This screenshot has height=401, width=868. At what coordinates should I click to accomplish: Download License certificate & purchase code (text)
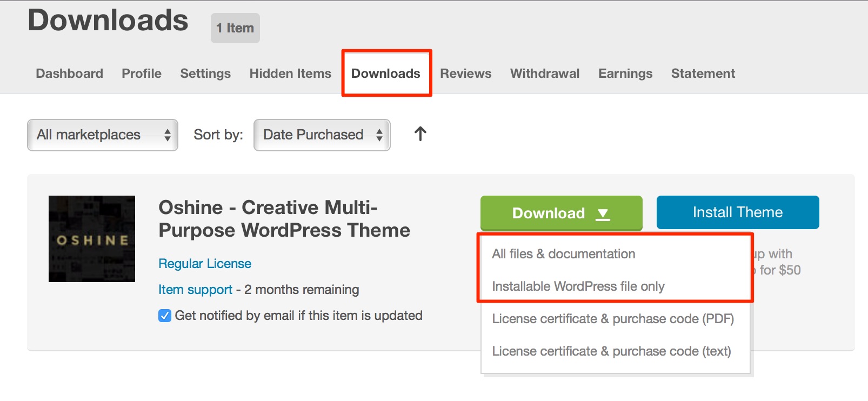click(x=611, y=351)
